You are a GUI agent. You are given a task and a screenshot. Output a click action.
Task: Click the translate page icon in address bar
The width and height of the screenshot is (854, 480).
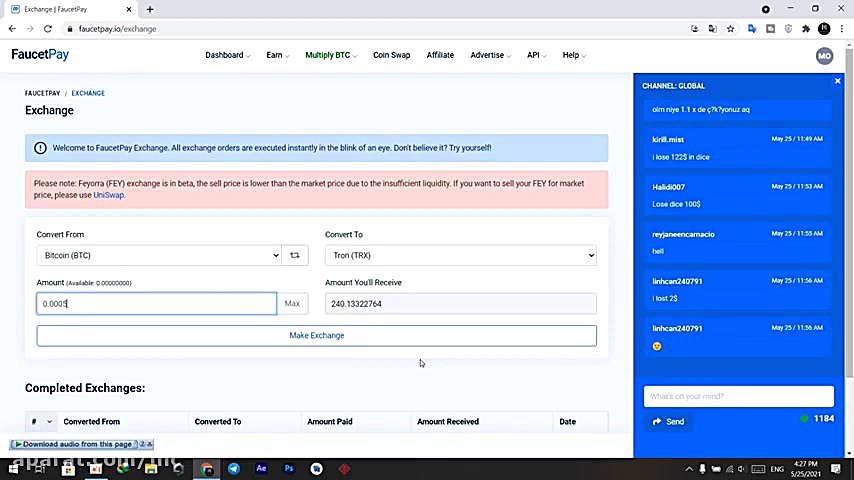click(x=712, y=29)
